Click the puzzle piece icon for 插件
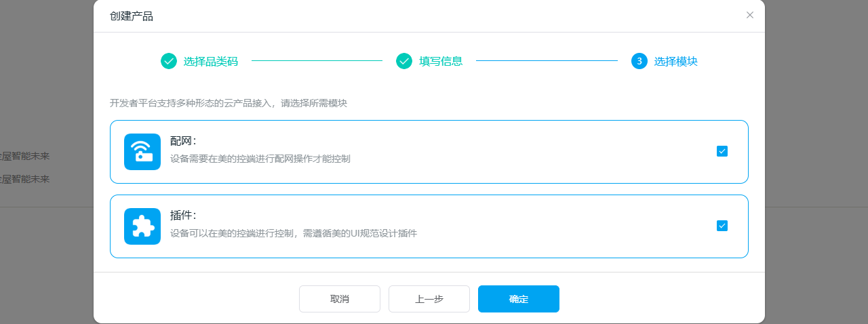 tap(142, 226)
